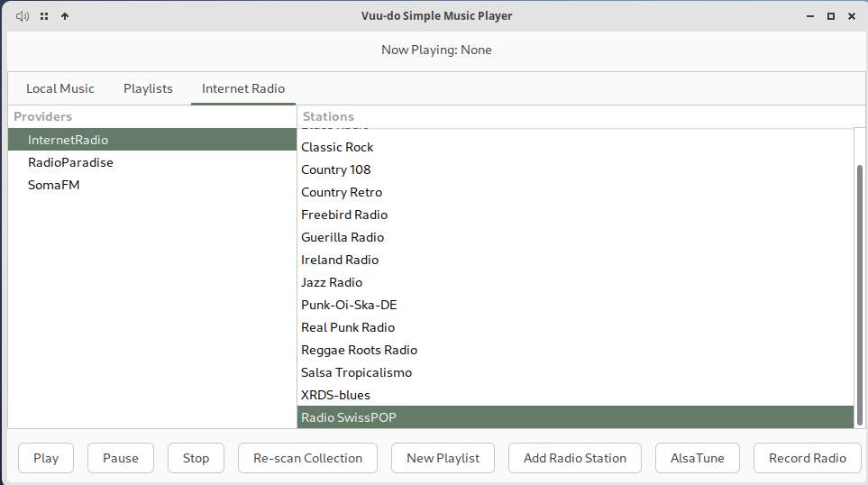Image resolution: width=868 pixels, height=485 pixels.
Task: Open the Add Radio Station dialog
Action: point(575,458)
